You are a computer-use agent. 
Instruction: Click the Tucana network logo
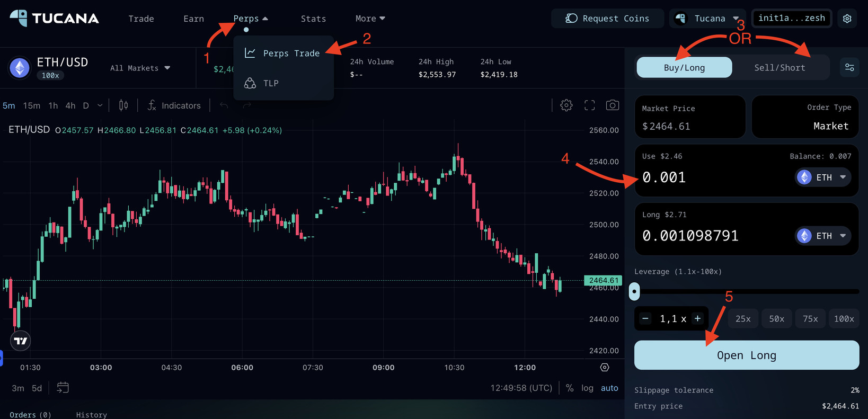point(680,19)
